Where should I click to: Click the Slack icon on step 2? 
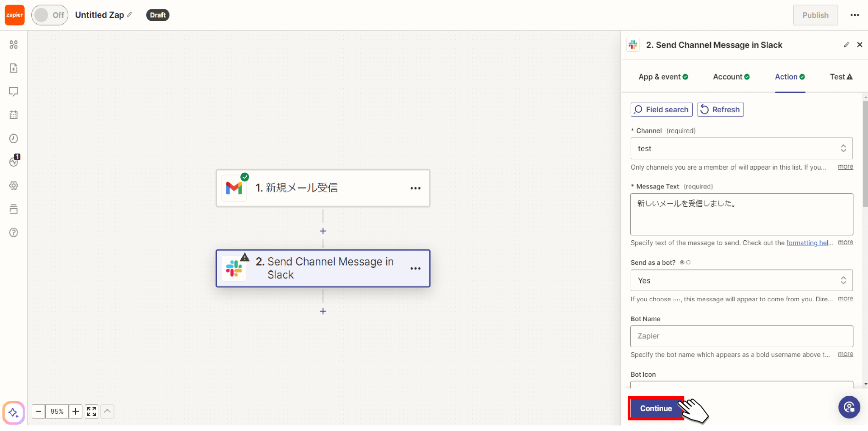(x=234, y=268)
